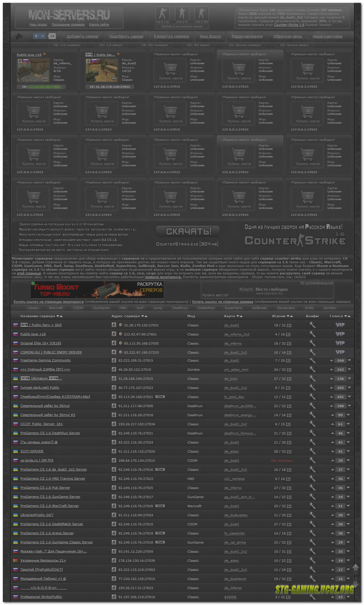Open the Добавить сервер menu item
The height and width of the screenshot is (605, 364).
click(83, 36)
